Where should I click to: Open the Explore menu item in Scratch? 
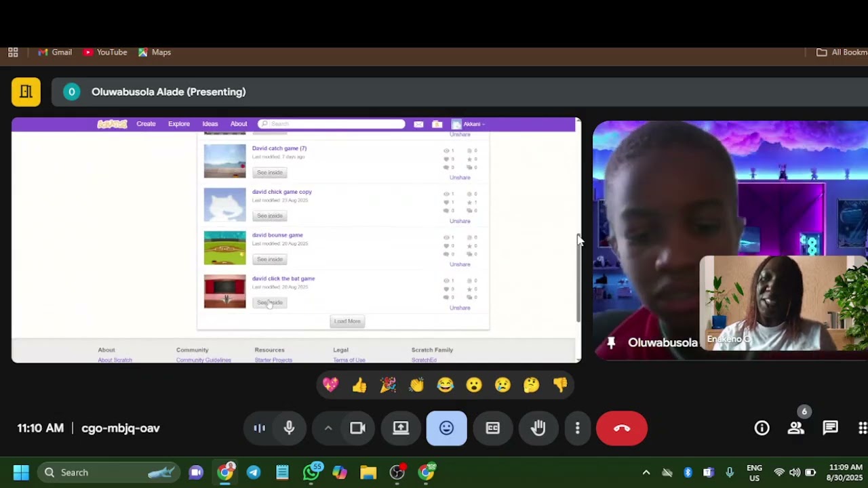[x=179, y=124]
